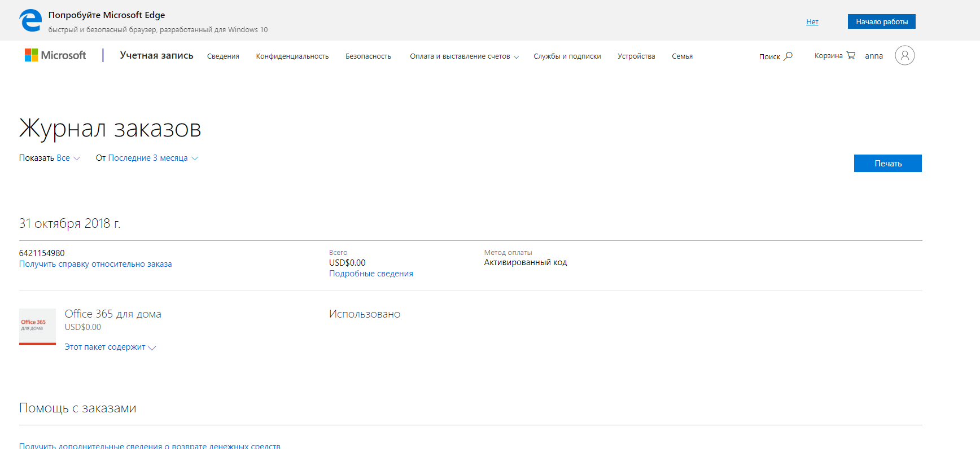Viewport: 980px width, 449px height.
Task: Expand the Показать Все filter dropdown
Action: pos(68,159)
